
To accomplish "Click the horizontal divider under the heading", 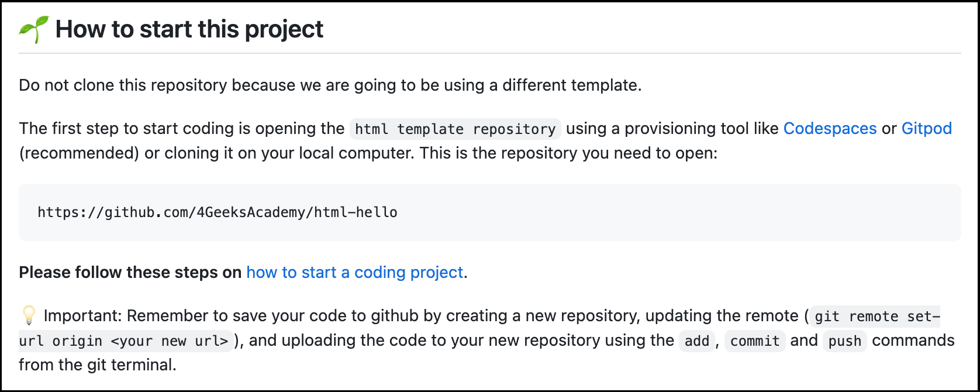I will (x=490, y=53).
